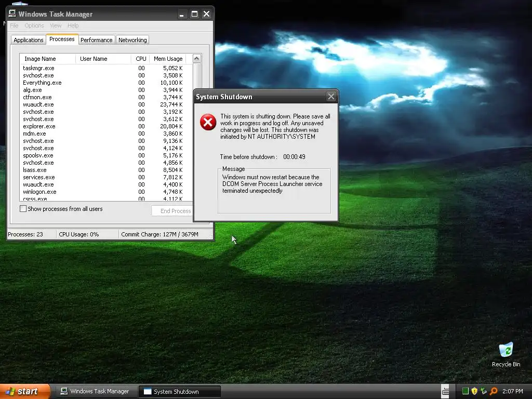Screen dimensions: 532x399
Task: Open the Start menu
Action: click(x=25, y=391)
